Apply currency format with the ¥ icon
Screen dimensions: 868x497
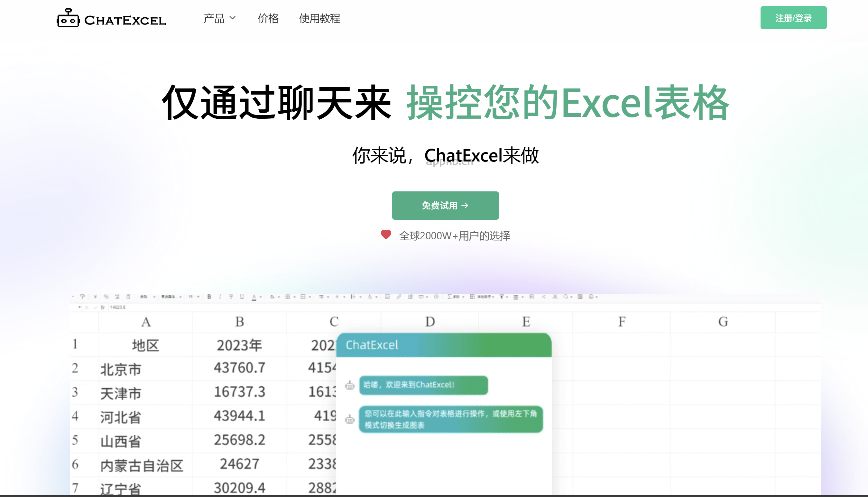coord(95,297)
